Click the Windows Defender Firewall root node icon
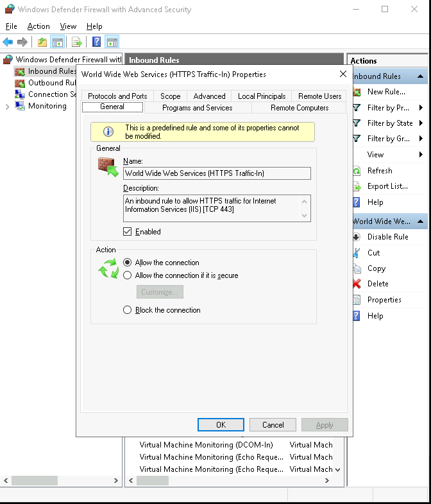The height and width of the screenshot is (504, 431). 8,60
